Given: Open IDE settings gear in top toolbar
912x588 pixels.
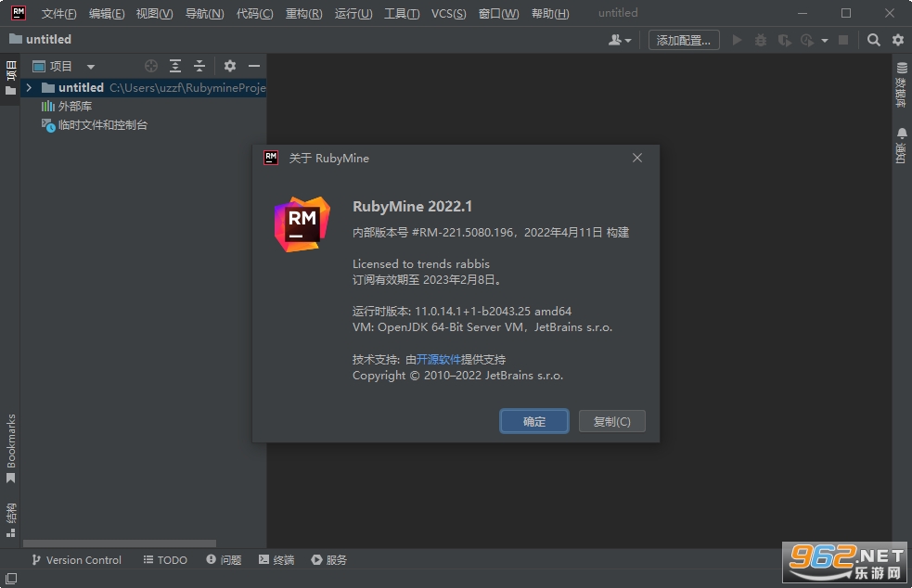Looking at the screenshot, I should coord(898,40).
